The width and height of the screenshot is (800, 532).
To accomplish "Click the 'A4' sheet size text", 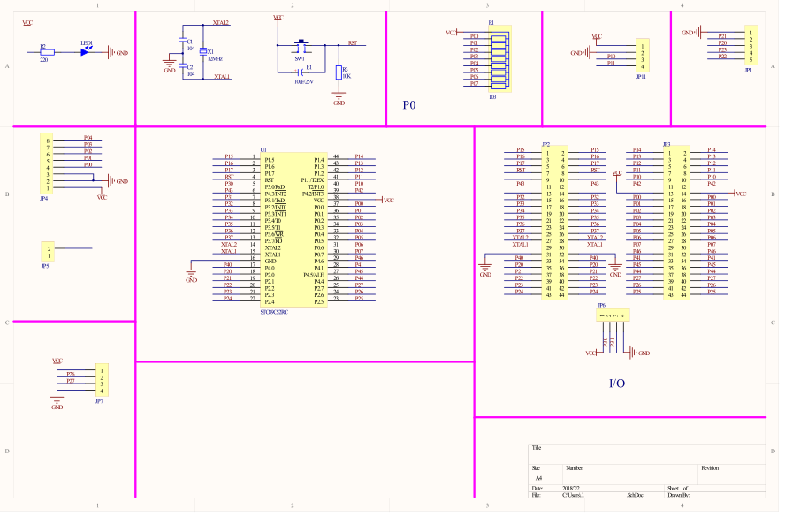I will click(x=538, y=478).
